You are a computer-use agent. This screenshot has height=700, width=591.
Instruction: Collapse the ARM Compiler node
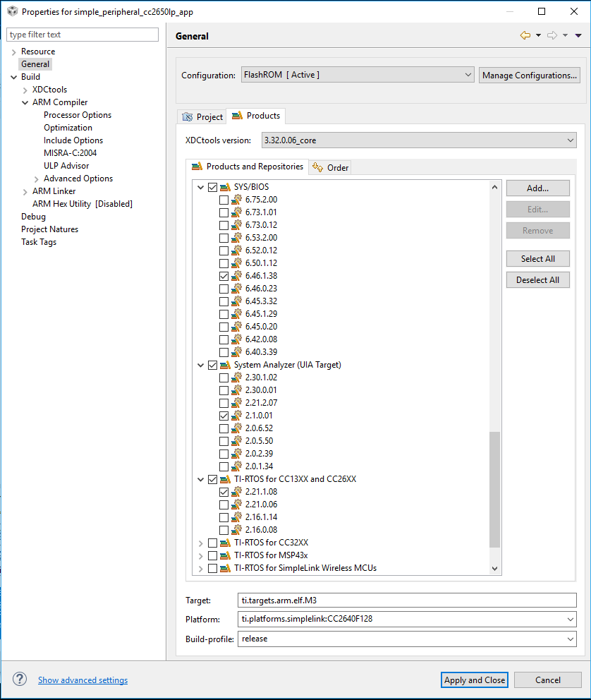coord(25,103)
